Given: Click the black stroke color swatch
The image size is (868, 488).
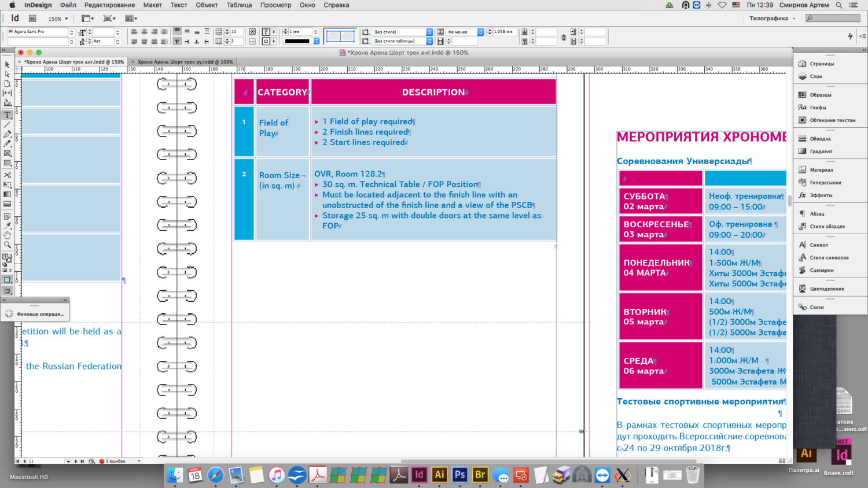Looking at the screenshot, I should click(x=297, y=42).
